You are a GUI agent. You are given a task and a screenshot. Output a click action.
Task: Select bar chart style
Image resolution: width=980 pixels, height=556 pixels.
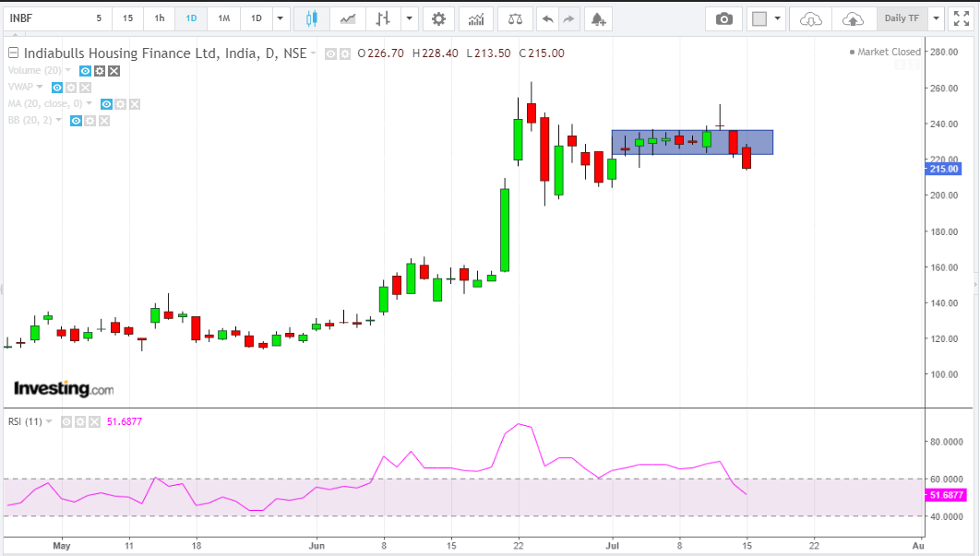click(x=383, y=18)
